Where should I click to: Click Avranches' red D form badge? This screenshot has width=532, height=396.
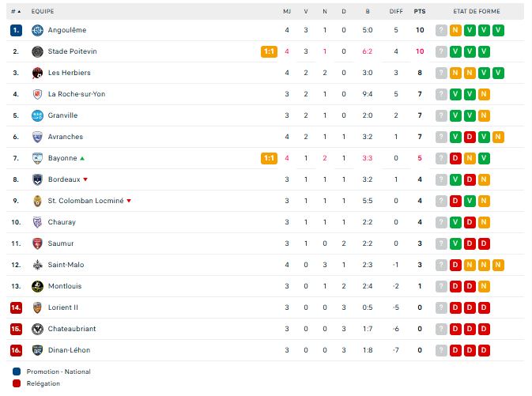pos(470,137)
